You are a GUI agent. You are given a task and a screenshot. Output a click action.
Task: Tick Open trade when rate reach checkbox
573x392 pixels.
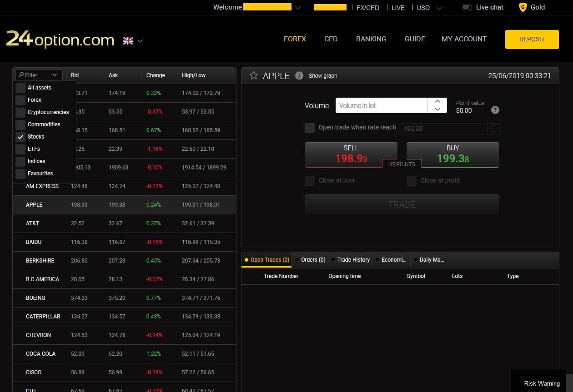click(310, 128)
